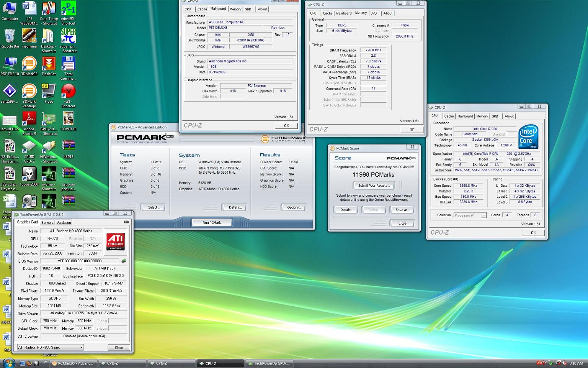Click OK in CPU-Z Mainboard window
588x368 pixels.
pyautogui.click(x=286, y=126)
